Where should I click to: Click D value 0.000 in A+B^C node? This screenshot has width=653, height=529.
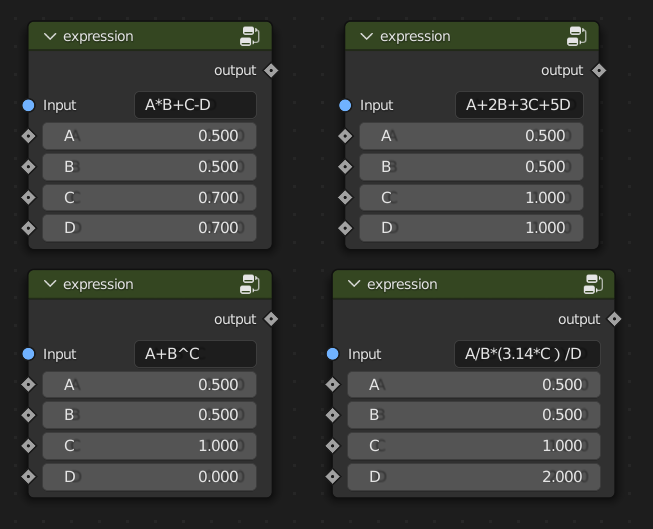pos(150,477)
